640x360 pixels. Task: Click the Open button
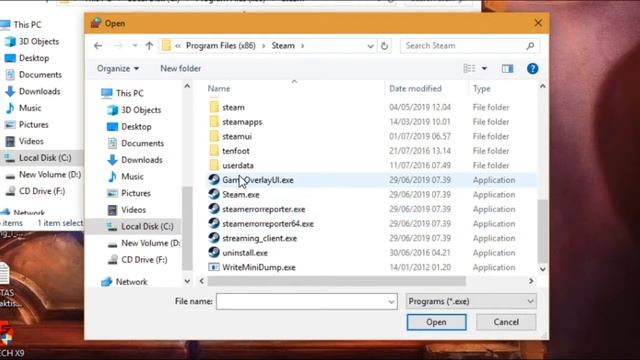[436, 322]
